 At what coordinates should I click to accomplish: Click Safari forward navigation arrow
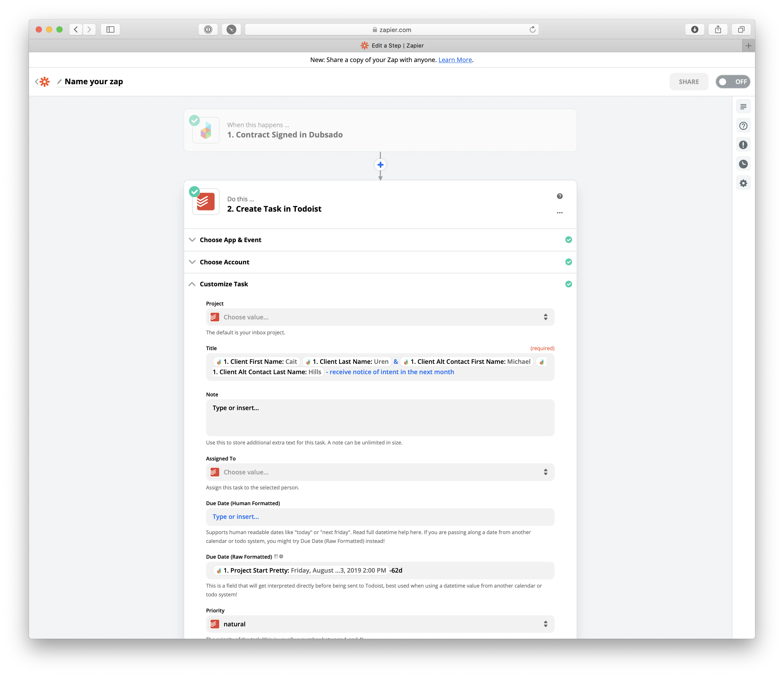[89, 29]
